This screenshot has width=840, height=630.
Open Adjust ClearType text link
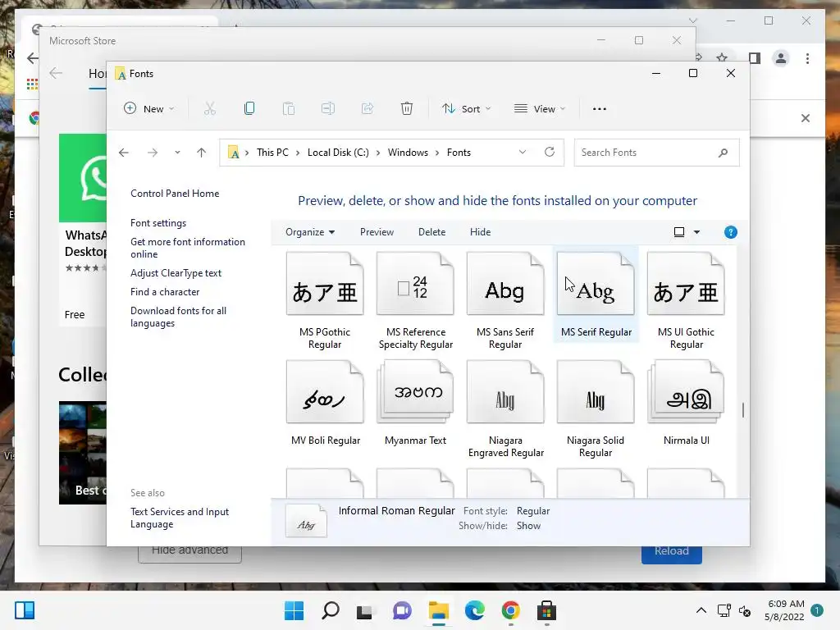pyautogui.click(x=176, y=273)
